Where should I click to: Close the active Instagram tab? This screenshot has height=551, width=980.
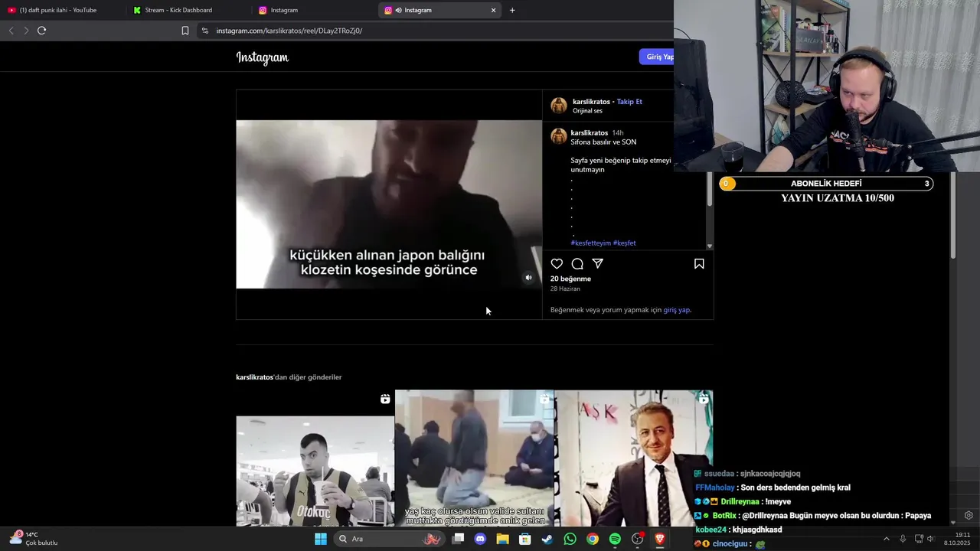pos(493,10)
